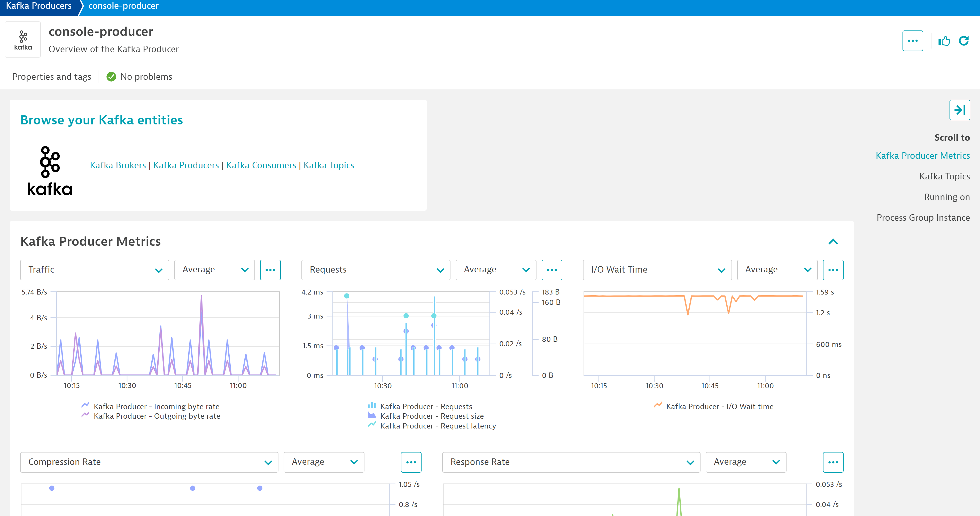Image resolution: width=980 pixels, height=516 pixels.
Task: Open the Requests metric dropdown
Action: tap(376, 269)
